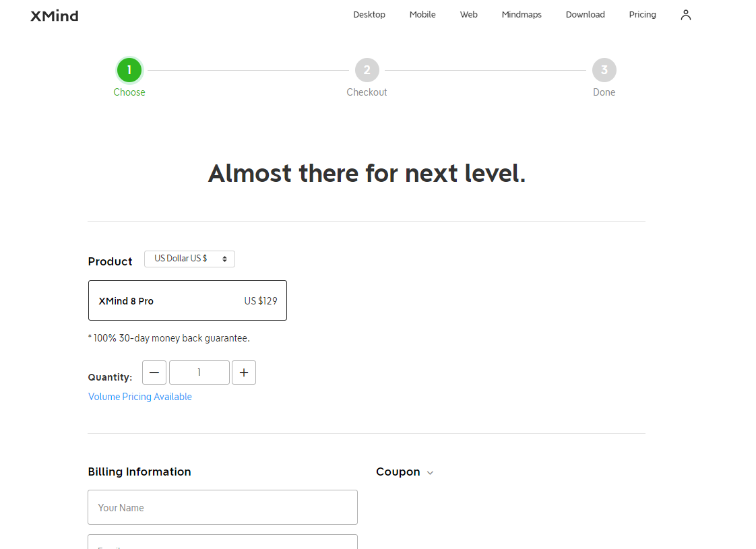This screenshot has height=549, width=756.
Task: Click the 'Done' step label
Action: 604,92
